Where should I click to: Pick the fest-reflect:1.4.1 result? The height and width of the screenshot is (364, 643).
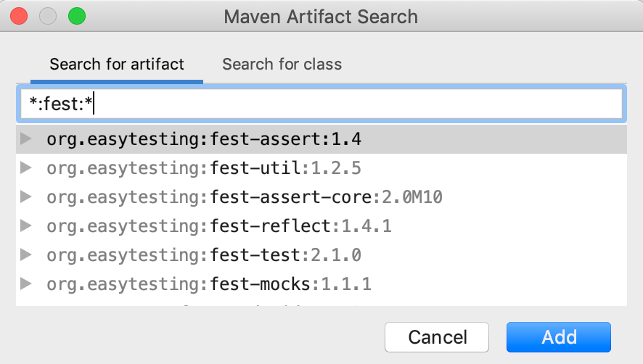[x=219, y=226]
